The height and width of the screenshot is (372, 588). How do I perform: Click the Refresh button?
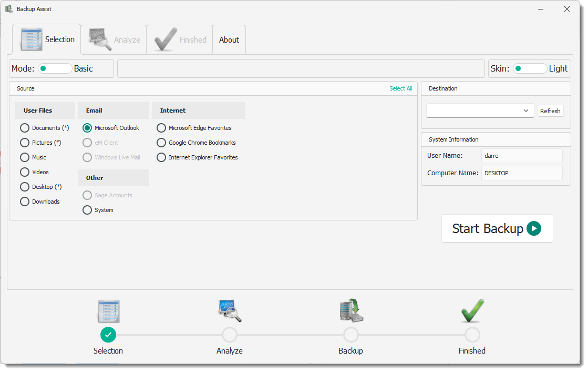tap(550, 111)
